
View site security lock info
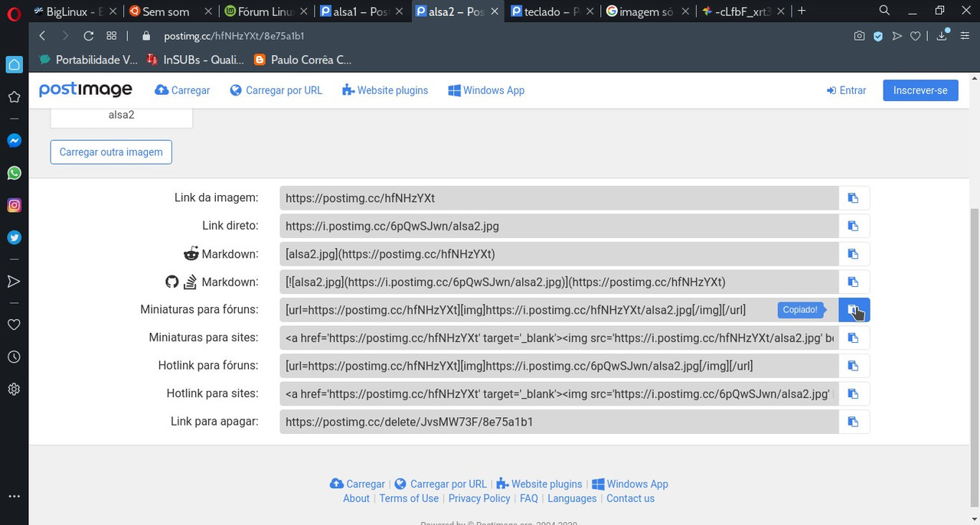[147, 36]
